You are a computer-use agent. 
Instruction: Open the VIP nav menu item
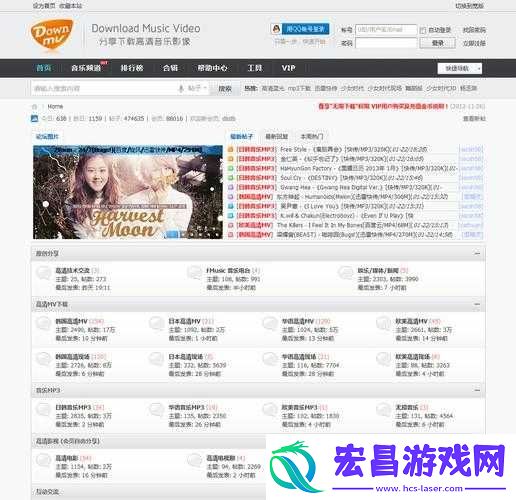[x=288, y=68]
